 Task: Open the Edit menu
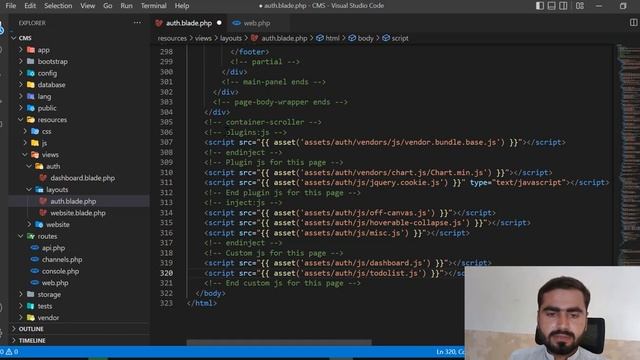click(30, 6)
